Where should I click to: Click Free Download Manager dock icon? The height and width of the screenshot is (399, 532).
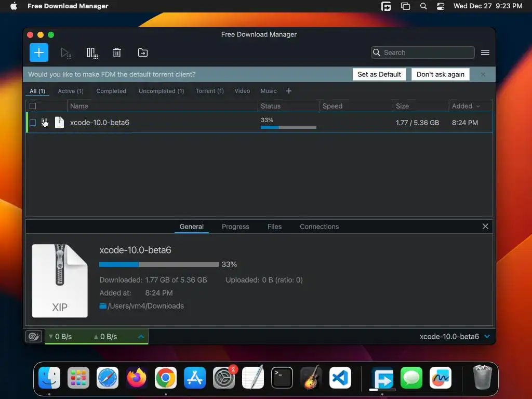click(x=382, y=378)
